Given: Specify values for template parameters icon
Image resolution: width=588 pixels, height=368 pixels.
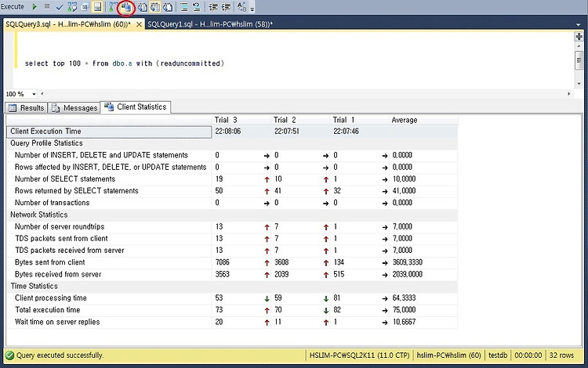Looking at the screenshot, I should coord(242,7).
